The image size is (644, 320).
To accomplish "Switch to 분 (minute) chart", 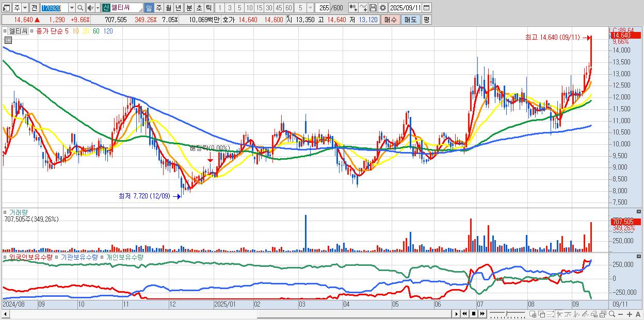I will click(x=189, y=8).
